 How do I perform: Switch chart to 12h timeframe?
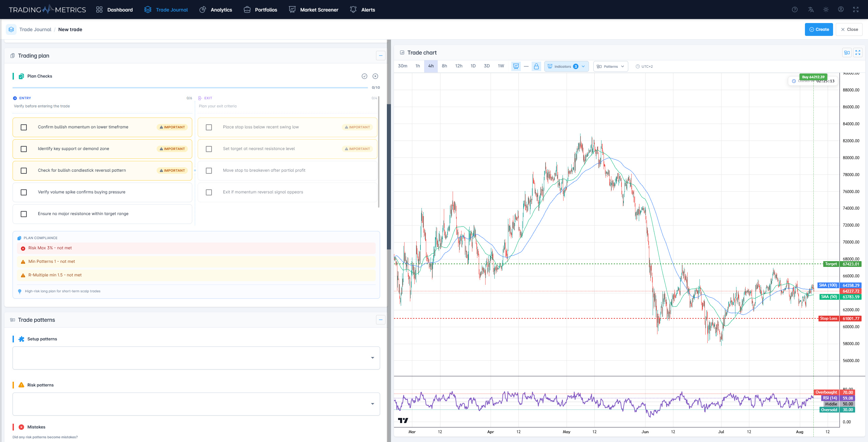pos(459,66)
